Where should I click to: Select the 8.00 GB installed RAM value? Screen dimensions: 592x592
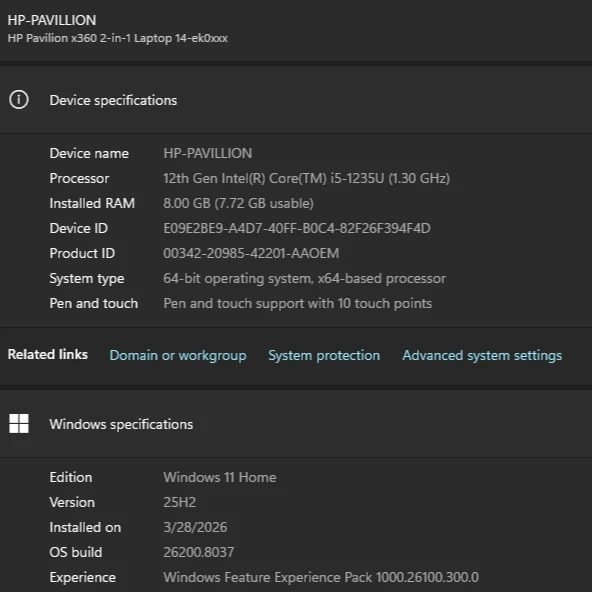[x=238, y=203]
